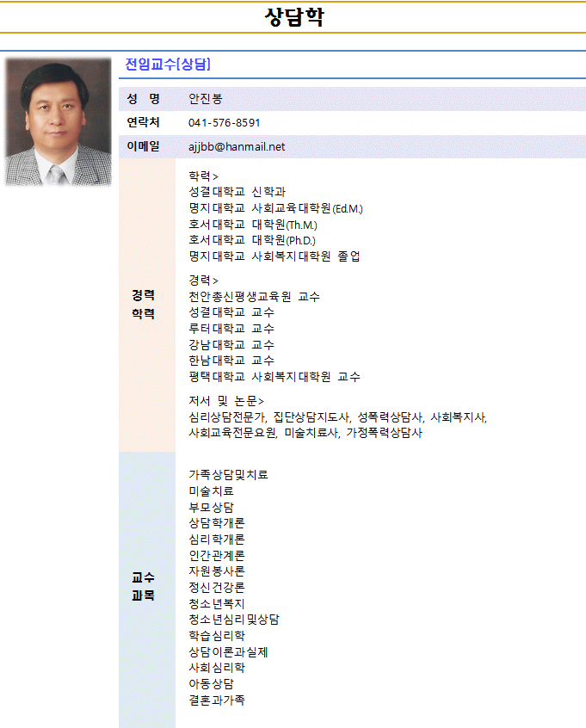586x728 pixels.
Task: Select 루터대학교 교수 line
Action: point(231,328)
